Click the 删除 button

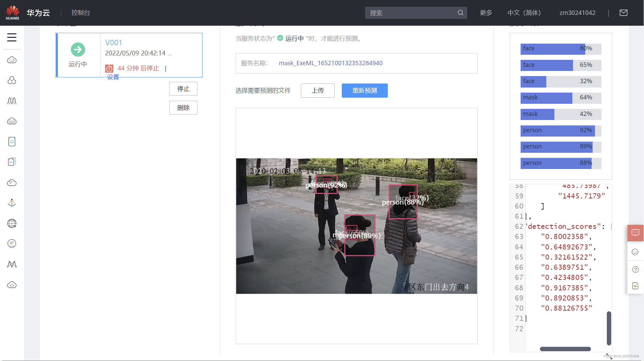click(x=183, y=108)
